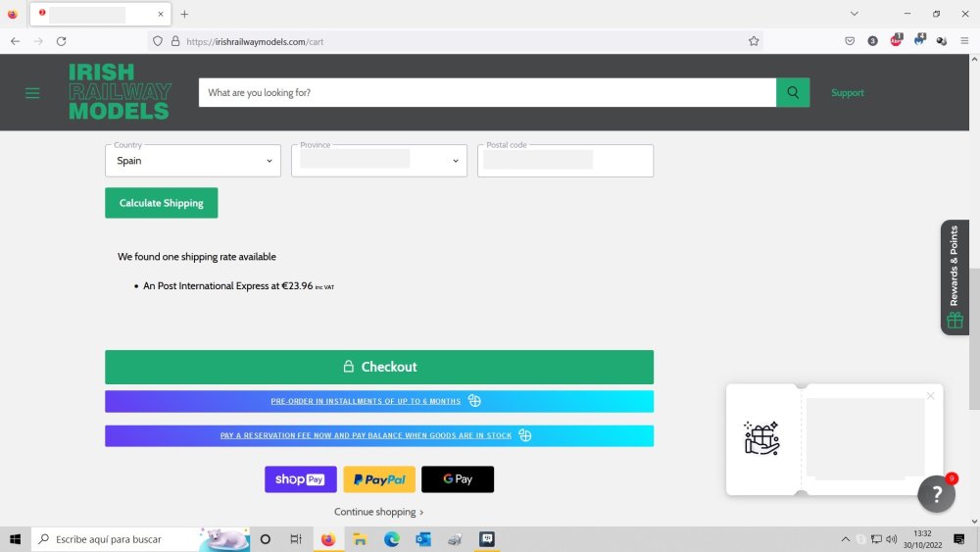Click Continue shopping link
Screen dimensions: 980x552
tap(378, 512)
